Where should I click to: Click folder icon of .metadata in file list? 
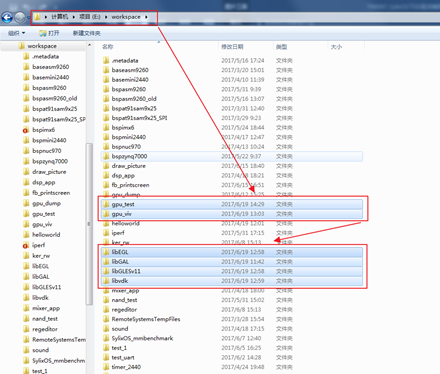coord(106,60)
